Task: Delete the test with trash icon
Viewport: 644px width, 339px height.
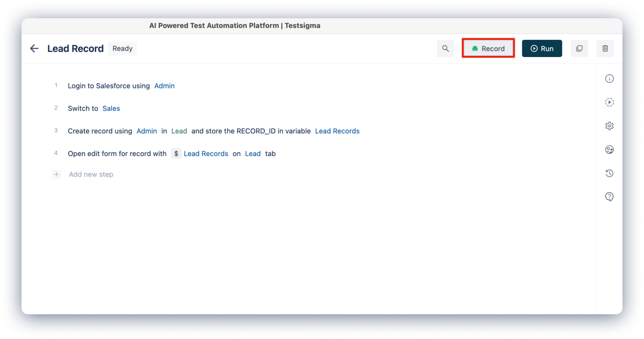Action: coord(605,48)
